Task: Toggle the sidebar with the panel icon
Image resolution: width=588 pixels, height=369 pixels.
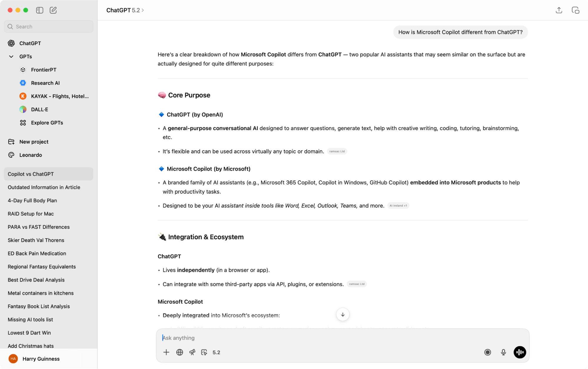Action: pyautogui.click(x=39, y=10)
